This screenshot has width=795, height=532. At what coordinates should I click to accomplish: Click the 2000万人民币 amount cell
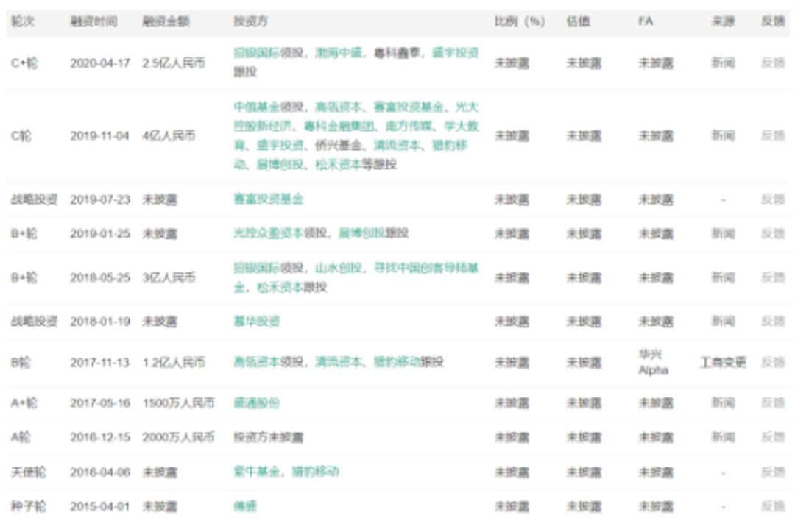178,437
